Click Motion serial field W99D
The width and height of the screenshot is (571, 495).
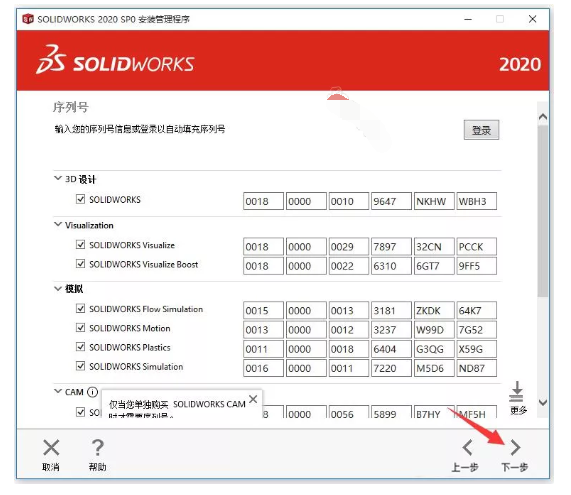tap(434, 330)
